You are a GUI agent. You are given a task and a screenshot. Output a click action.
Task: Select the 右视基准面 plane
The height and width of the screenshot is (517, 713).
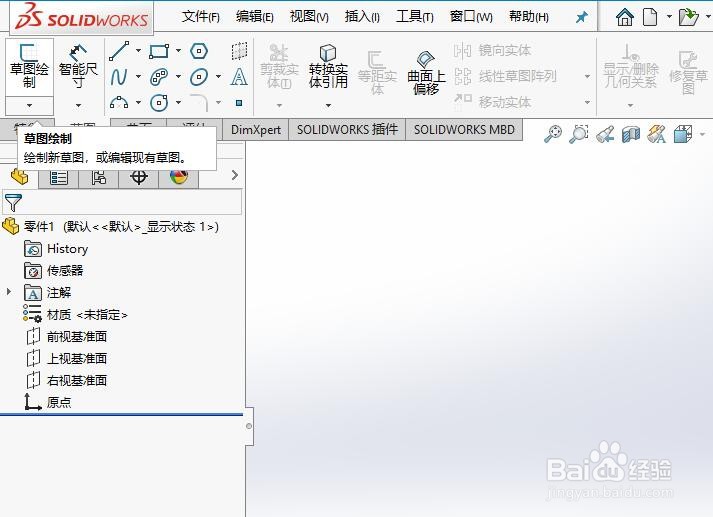point(66,380)
